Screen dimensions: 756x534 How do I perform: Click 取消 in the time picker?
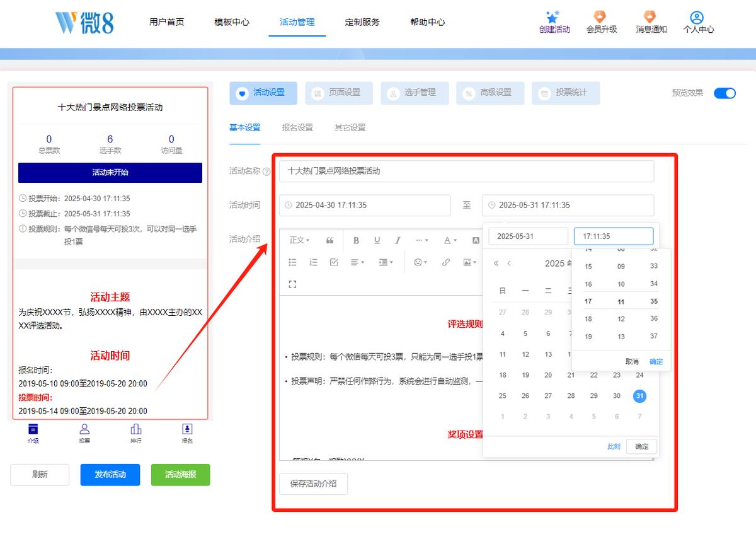[x=632, y=362]
